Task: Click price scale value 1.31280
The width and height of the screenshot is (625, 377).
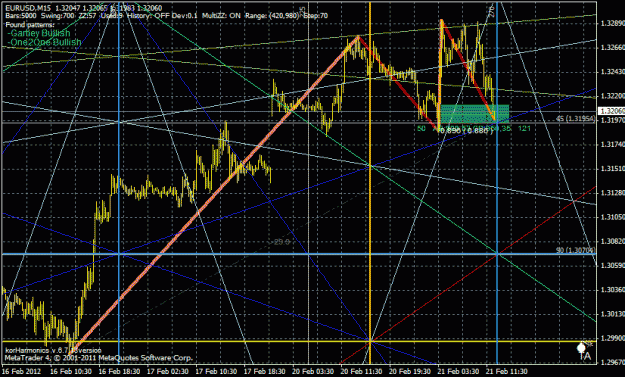Action: (x=613, y=193)
